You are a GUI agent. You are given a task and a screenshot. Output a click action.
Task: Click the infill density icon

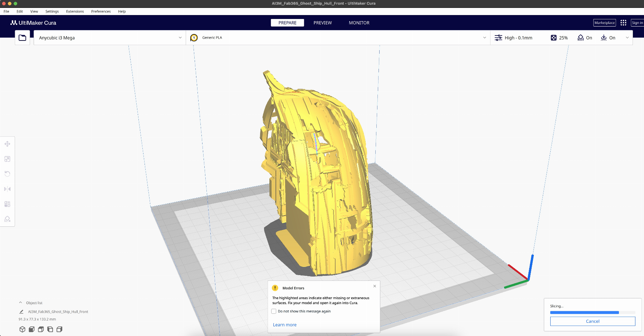[553, 38]
